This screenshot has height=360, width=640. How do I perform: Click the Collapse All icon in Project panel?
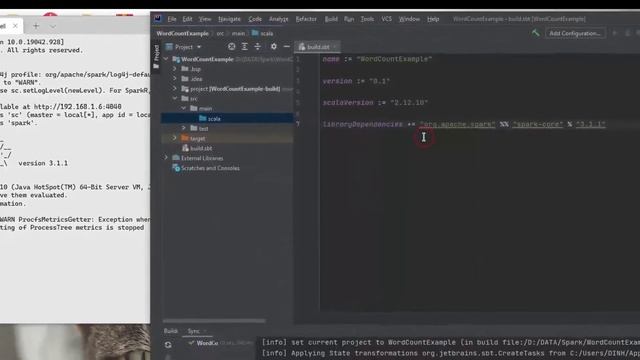(x=258, y=47)
